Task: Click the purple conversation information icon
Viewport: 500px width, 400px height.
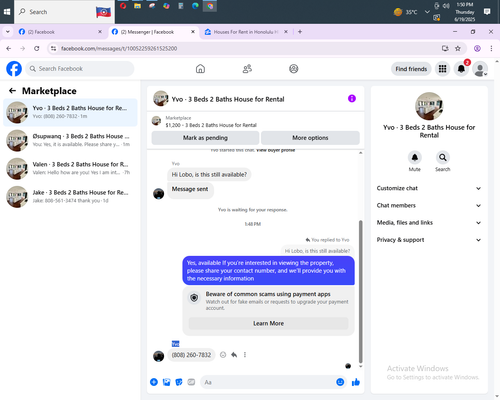Action: pos(352,98)
